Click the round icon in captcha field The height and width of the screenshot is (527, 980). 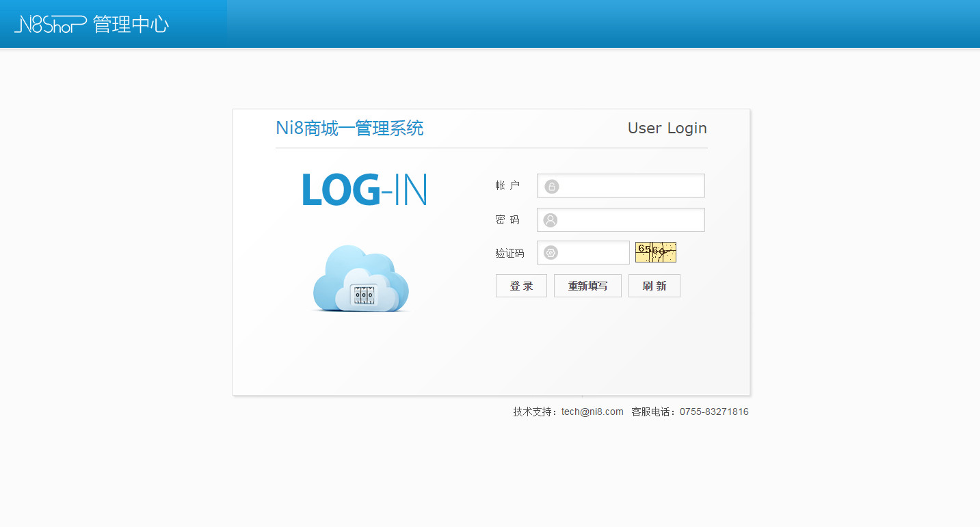tap(551, 253)
